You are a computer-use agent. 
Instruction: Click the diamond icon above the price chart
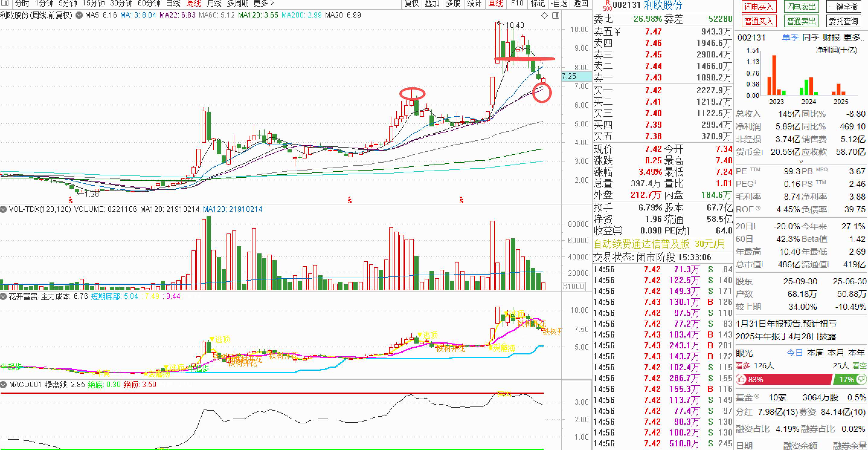545,15
